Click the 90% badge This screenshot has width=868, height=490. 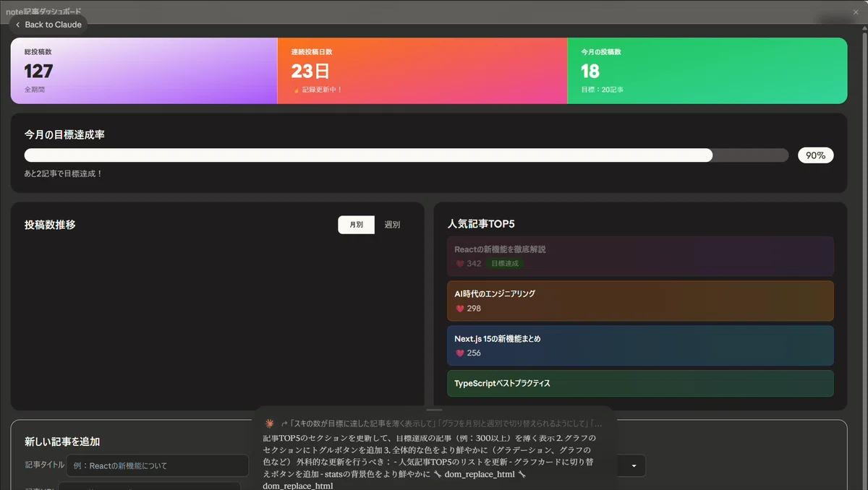[816, 155]
